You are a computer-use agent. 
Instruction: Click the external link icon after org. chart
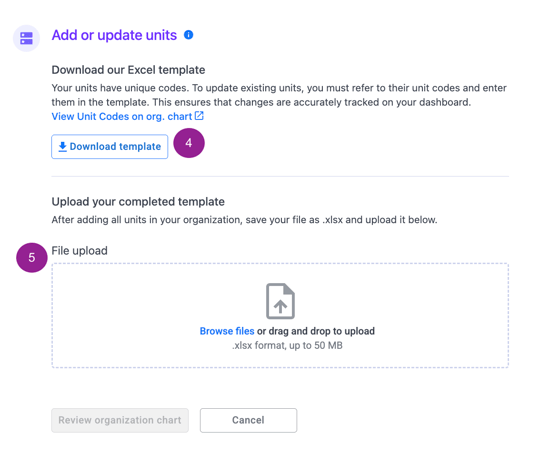click(199, 116)
